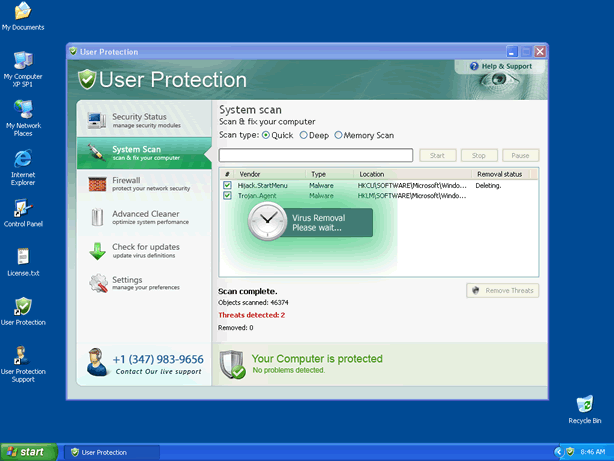Open the Recycle Bin desktop icon
This screenshot has height=461, width=614.
coord(585,408)
